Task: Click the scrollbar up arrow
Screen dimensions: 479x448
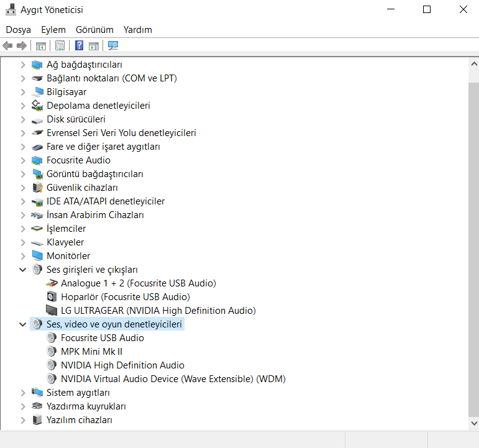Action: coord(474,64)
